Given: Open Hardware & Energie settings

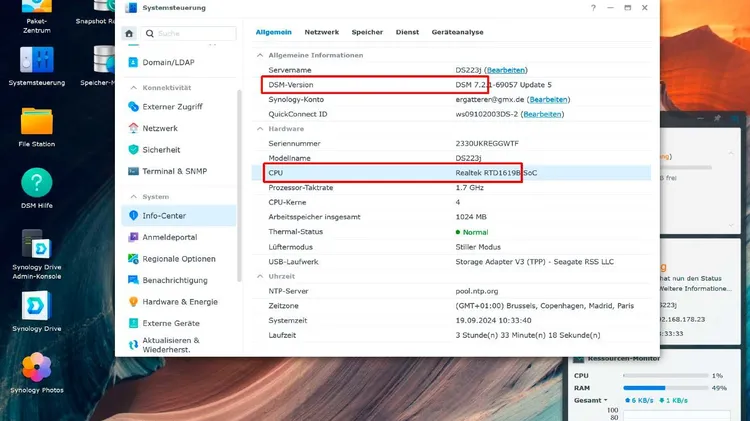Looking at the screenshot, I should pyautogui.click(x=178, y=302).
